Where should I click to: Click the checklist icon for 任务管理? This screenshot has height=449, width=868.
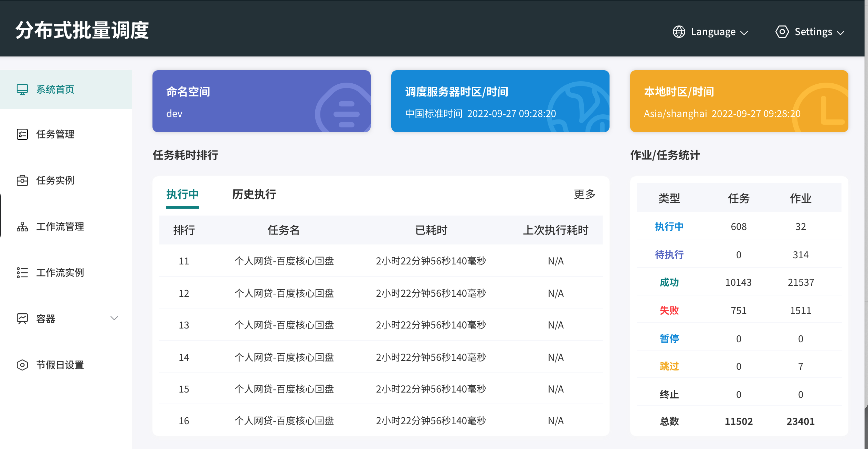(22, 134)
